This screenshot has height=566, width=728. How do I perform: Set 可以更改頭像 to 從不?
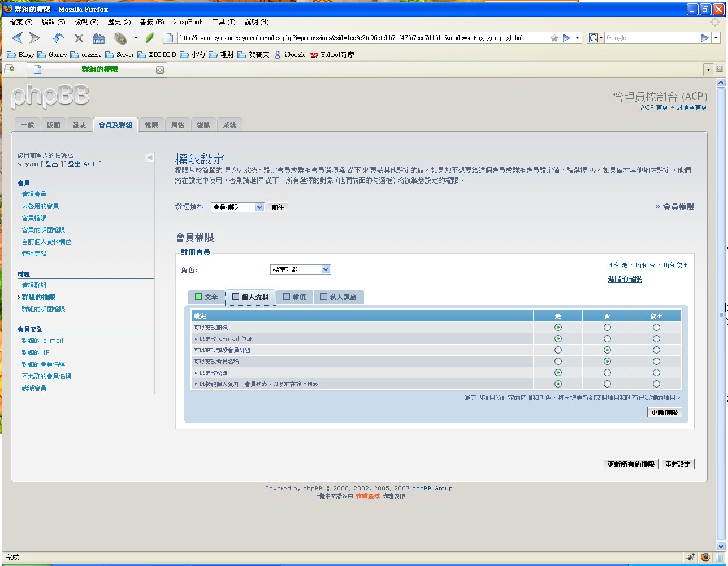pyautogui.click(x=656, y=328)
